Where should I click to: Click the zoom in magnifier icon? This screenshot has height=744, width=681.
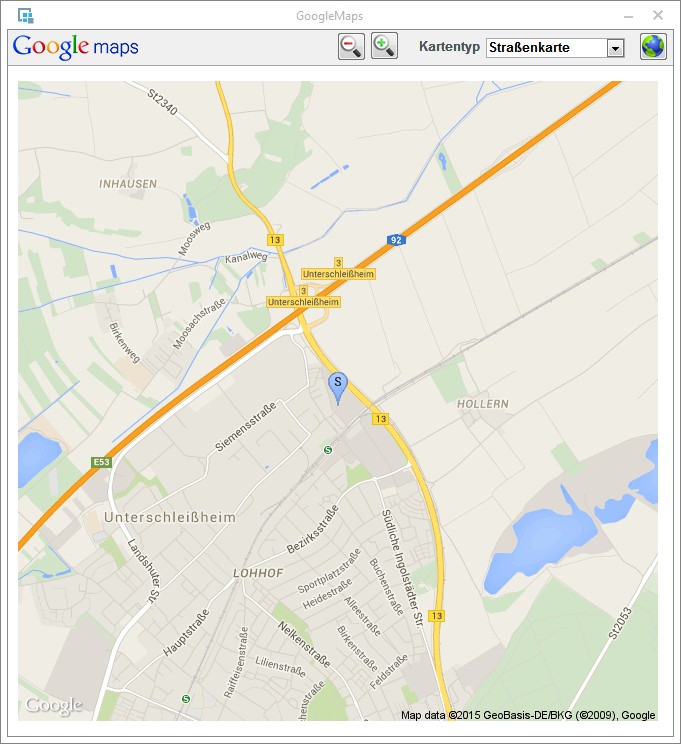(384, 46)
